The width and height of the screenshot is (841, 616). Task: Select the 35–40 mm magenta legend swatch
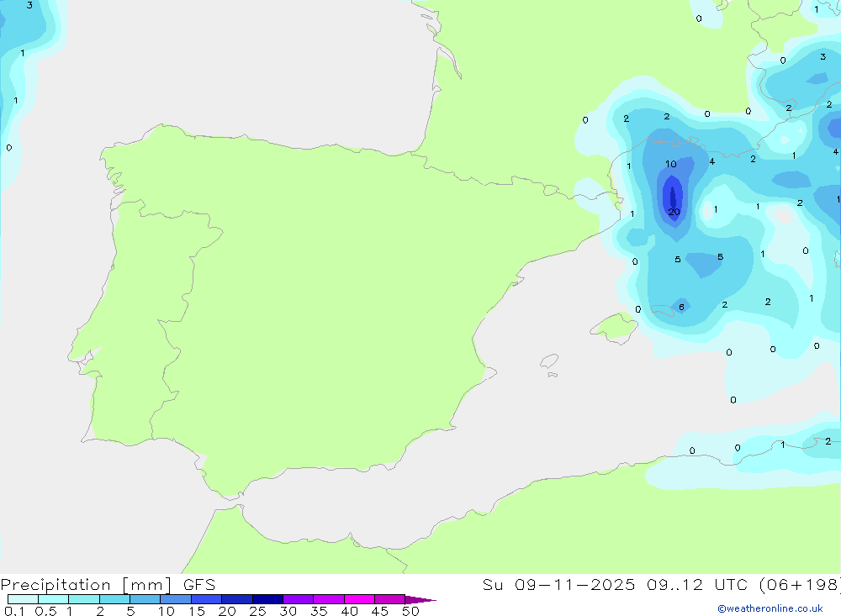pos(328,599)
